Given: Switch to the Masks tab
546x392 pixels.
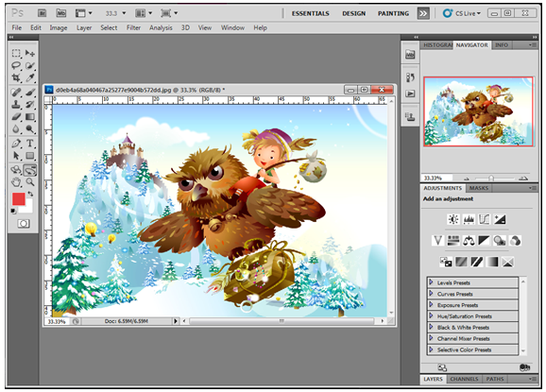Looking at the screenshot, I should point(478,188).
